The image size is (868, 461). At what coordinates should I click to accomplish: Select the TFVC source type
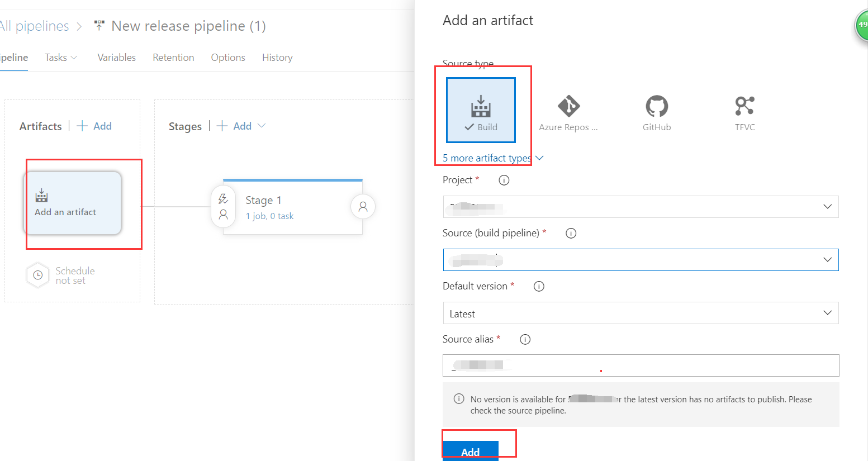tap(744, 113)
